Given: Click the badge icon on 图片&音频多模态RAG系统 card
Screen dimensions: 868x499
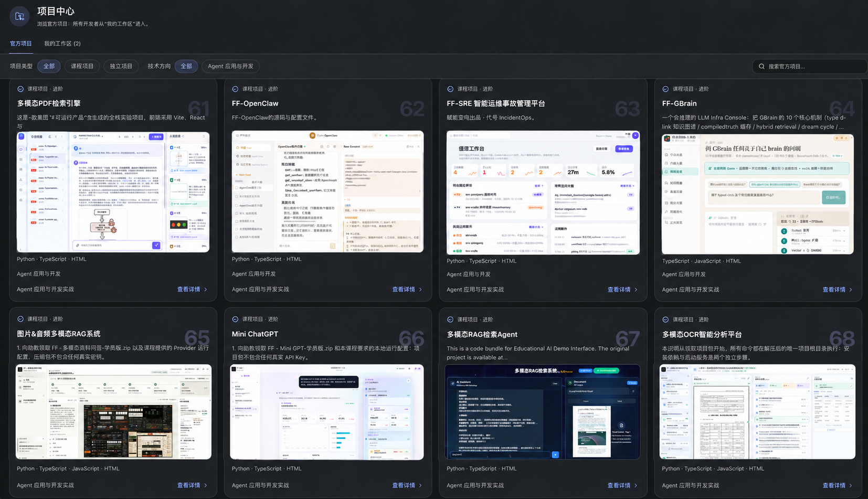Looking at the screenshot, I should point(20,319).
